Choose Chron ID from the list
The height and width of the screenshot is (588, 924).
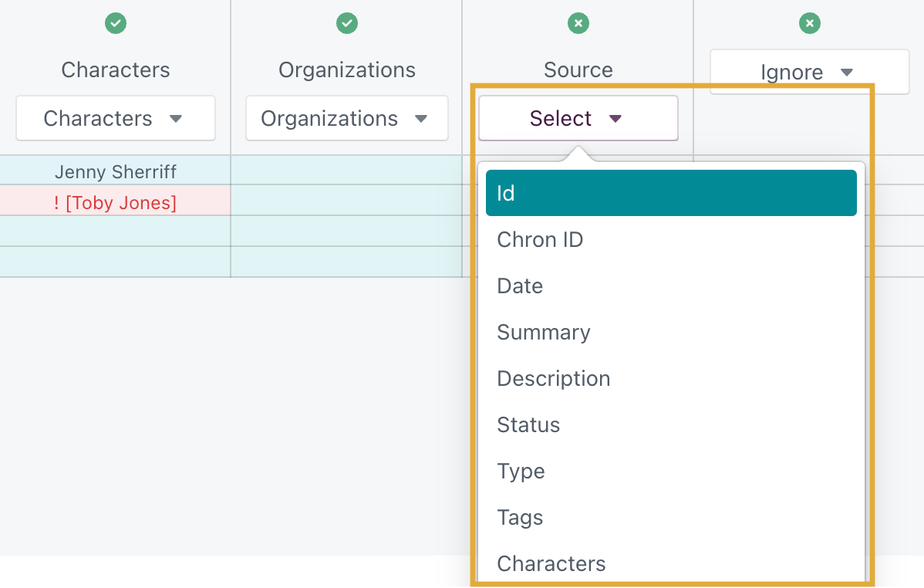[x=540, y=240]
